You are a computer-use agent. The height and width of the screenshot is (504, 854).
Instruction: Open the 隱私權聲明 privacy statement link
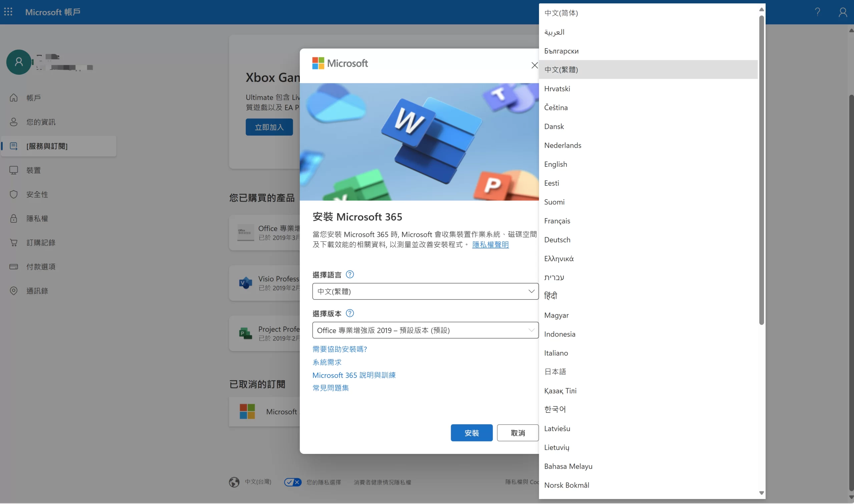[x=490, y=244]
